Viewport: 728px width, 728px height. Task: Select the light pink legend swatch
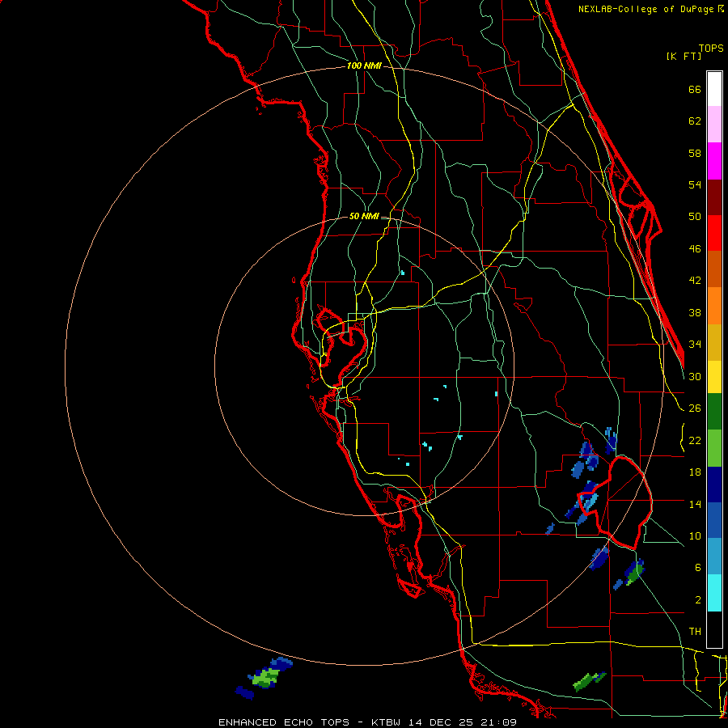tap(714, 124)
